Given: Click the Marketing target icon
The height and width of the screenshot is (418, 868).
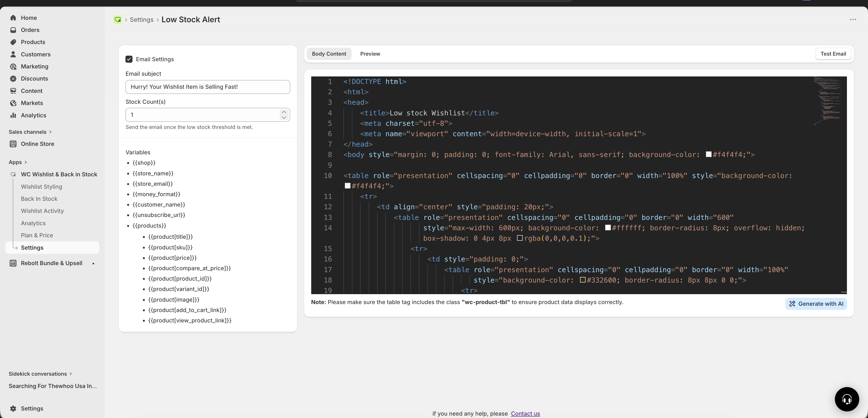Looking at the screenshot, I should click(13, 67).
